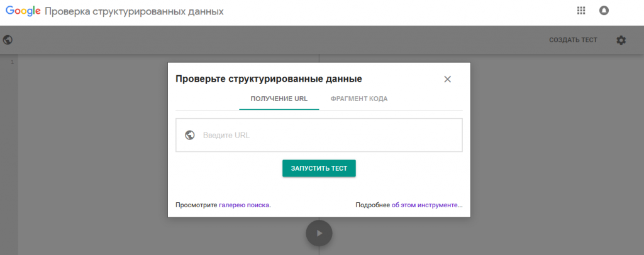Image resolution: width=644 pixels, height=255 pixels.
Task: Click the ЗАПУСТИТЬ ТЕСТ button
Action: point(319,168)
